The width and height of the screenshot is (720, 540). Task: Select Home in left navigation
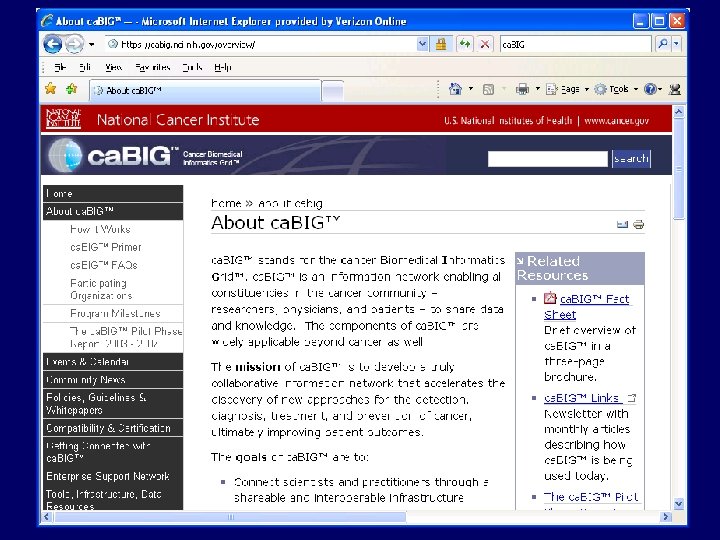(113, 194)
